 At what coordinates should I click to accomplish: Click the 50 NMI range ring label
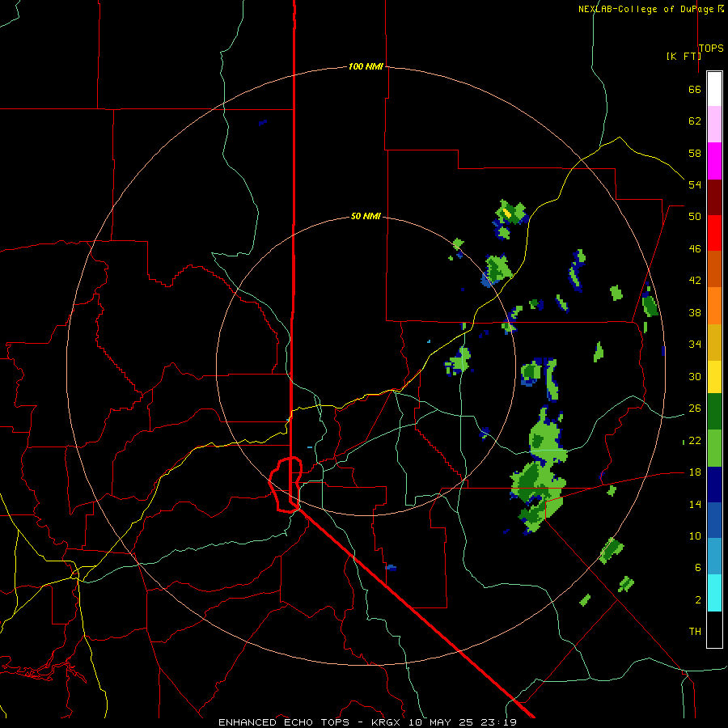pyautogui.click(x=366, y=216)
